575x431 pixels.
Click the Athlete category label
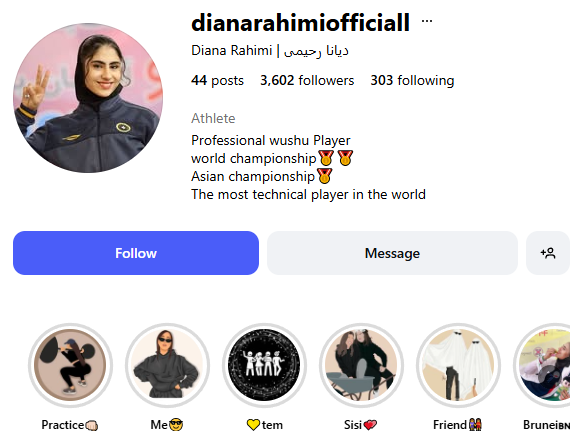[213, 118]
